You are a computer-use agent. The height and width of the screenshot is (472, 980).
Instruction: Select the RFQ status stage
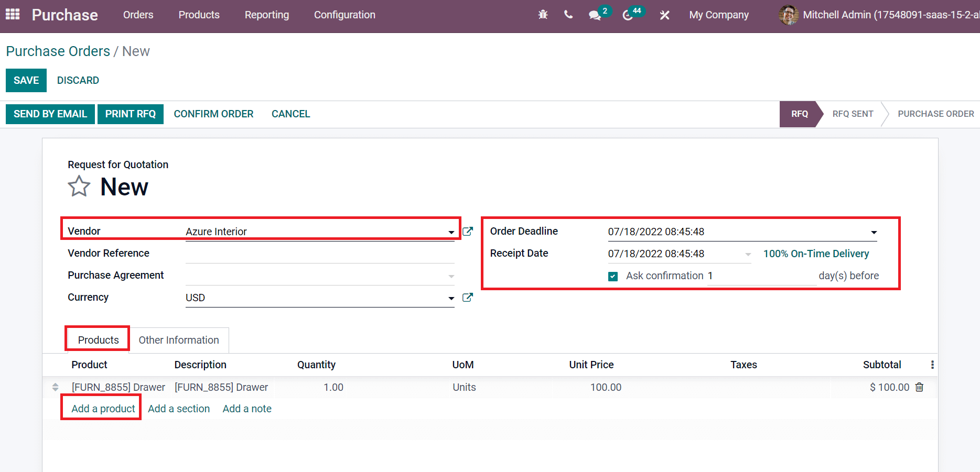799,114
